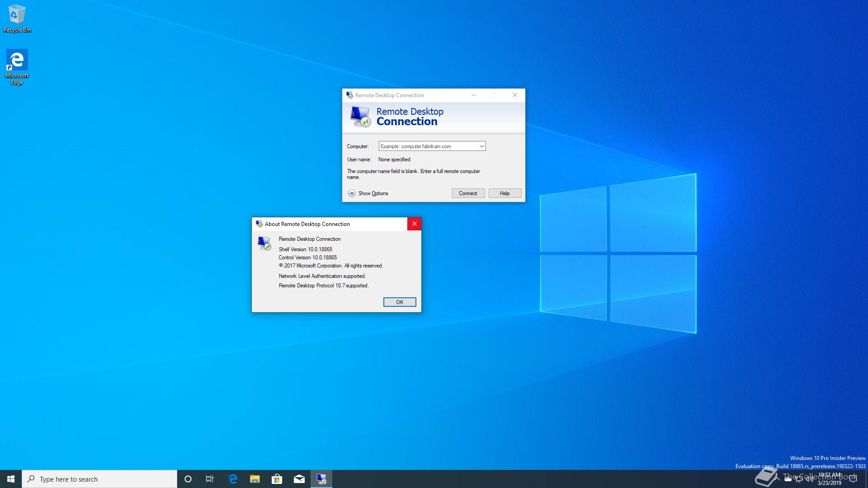The image size is (868, 488).
Task: Click the OneDrive cloud tray icon
Action: 788,479
